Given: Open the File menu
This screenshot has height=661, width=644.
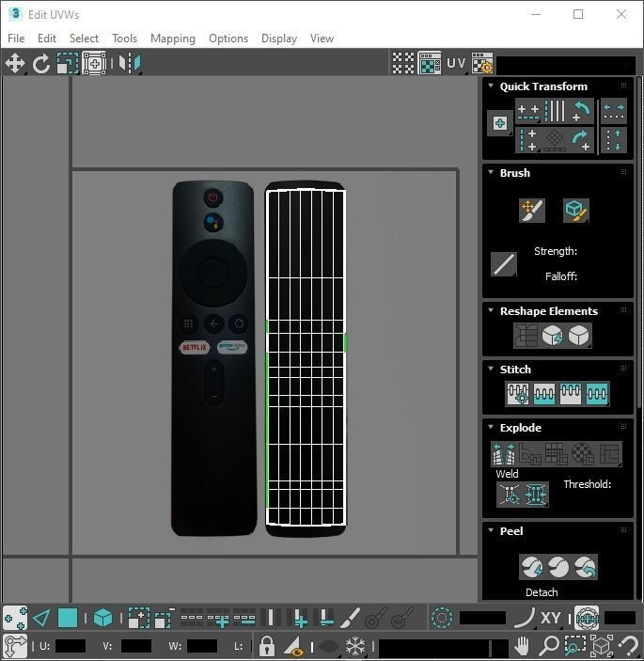Looking at the screenshot, I should click(16, 39).
